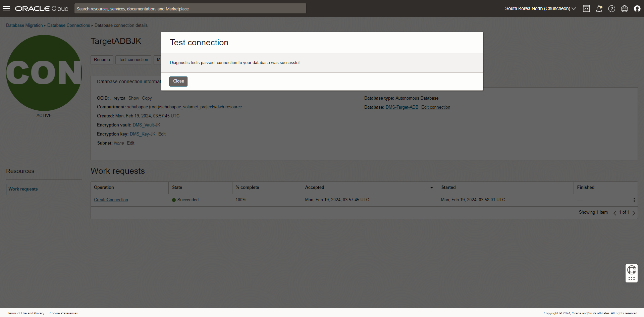Open user profile avatar icon
The width and height of the screenshot is (644, 317).
[x=637, y=9]
